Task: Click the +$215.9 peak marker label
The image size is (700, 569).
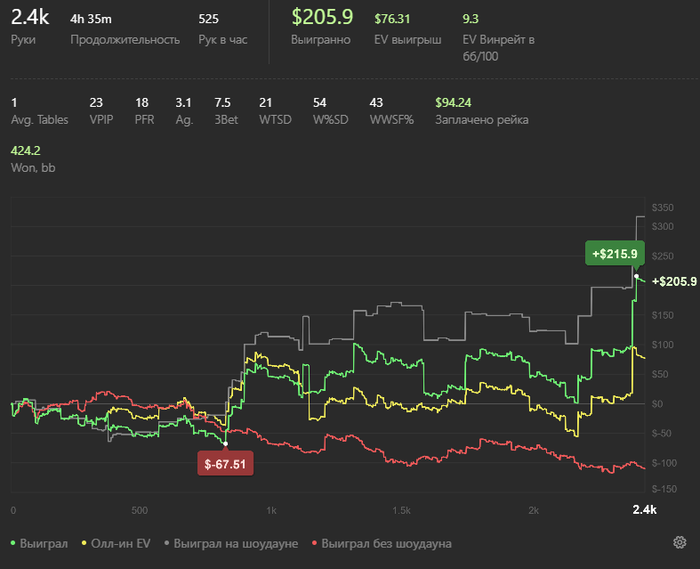Action: [616, 254]
